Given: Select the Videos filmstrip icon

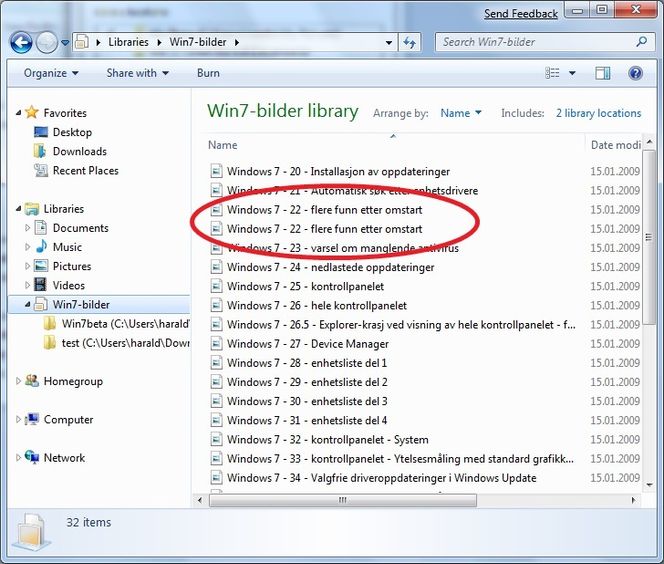Looking at the screenshot, I should pos(40,285).
